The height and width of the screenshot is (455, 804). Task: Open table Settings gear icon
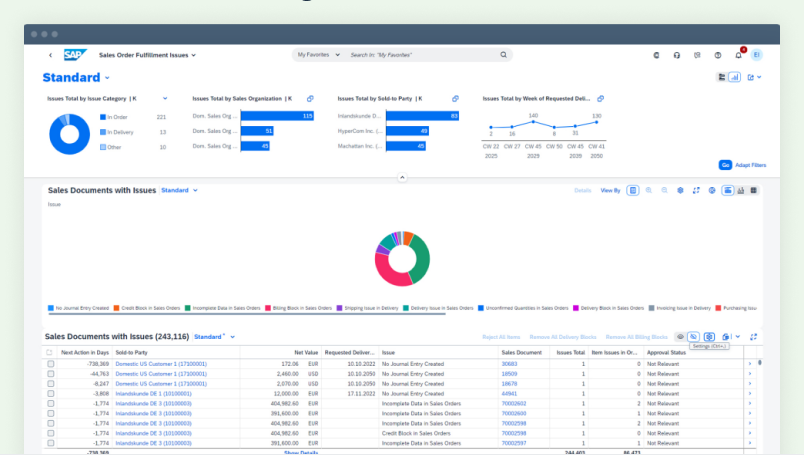pyautogui.click(x=709, y=337)
